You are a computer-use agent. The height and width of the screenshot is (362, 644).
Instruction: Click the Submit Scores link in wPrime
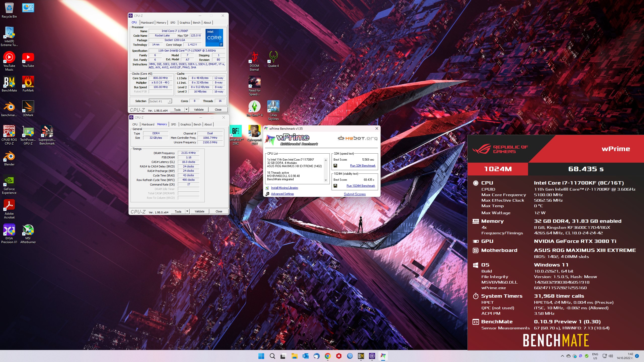coord(355,194)
